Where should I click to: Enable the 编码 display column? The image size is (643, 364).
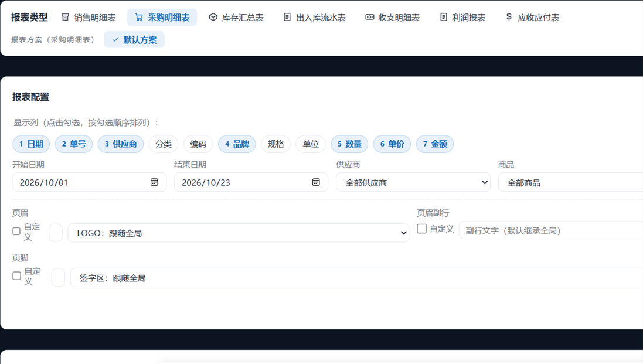(198, 144)
